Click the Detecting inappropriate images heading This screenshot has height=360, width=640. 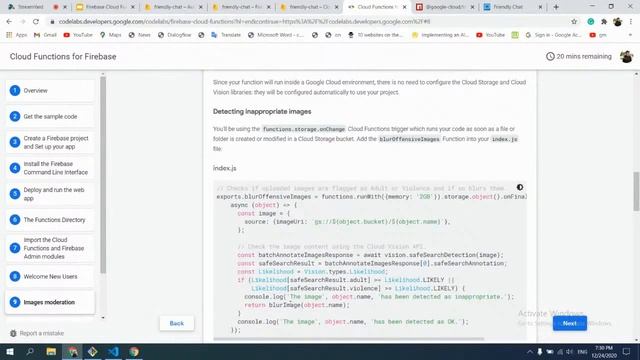tap(262, 111)
